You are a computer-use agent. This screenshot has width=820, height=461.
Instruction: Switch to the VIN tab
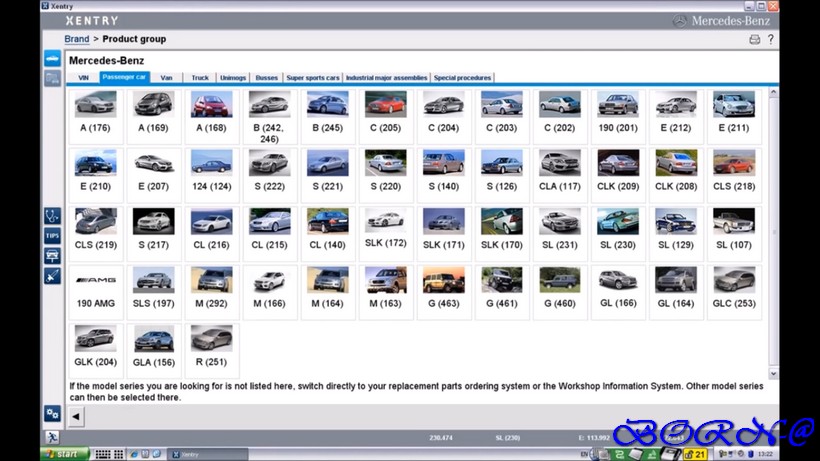coord(84,77)
